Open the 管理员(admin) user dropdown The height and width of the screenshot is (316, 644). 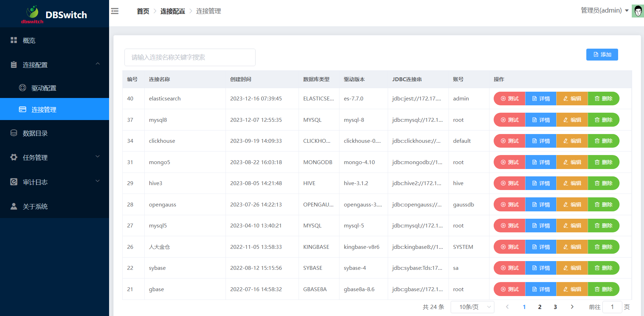pyautogui.click(x=604, y=10)
